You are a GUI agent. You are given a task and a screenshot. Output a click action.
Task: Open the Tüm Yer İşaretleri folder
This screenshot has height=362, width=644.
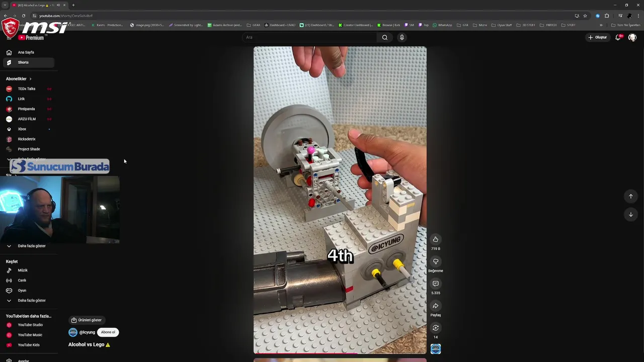pyautogui.click(x=626, y=25)
